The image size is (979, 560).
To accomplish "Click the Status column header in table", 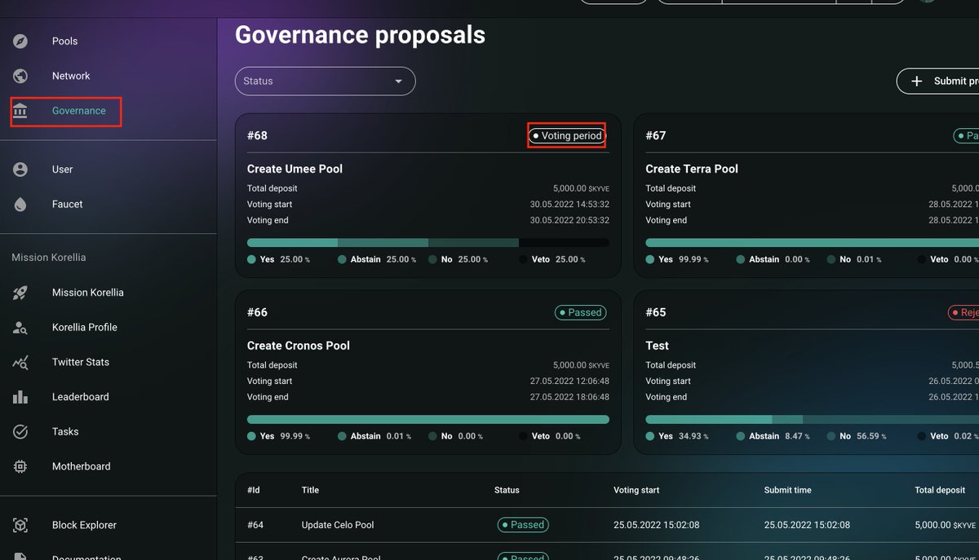I will coord(507,490).
